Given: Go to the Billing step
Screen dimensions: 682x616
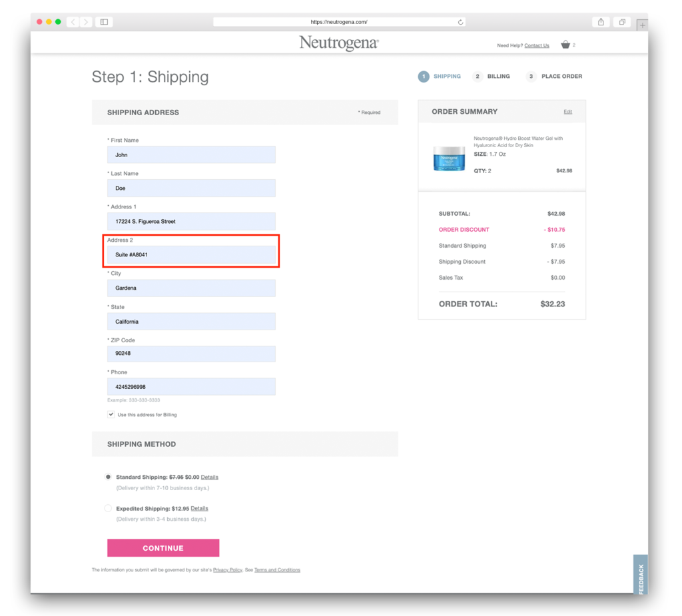Looking at the screenshot, I should tap(492, 76).
